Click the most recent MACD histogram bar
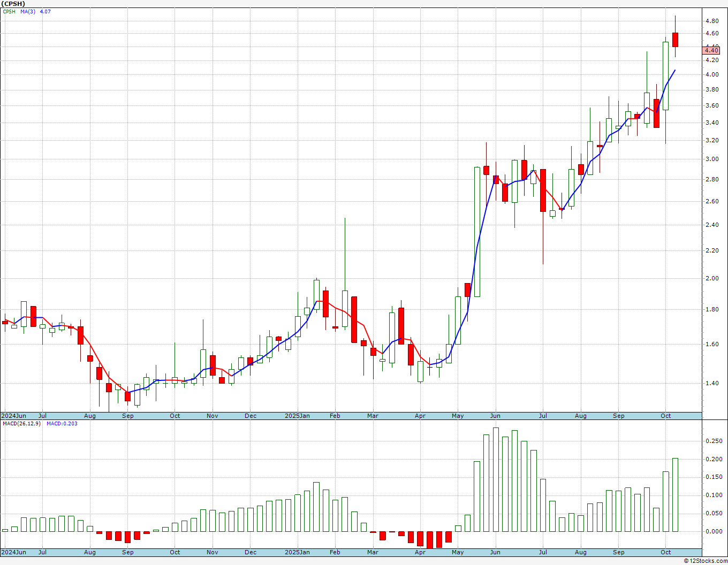Image resolution: width=728 pixels, height=565 pixels. [x=676, y=495]
